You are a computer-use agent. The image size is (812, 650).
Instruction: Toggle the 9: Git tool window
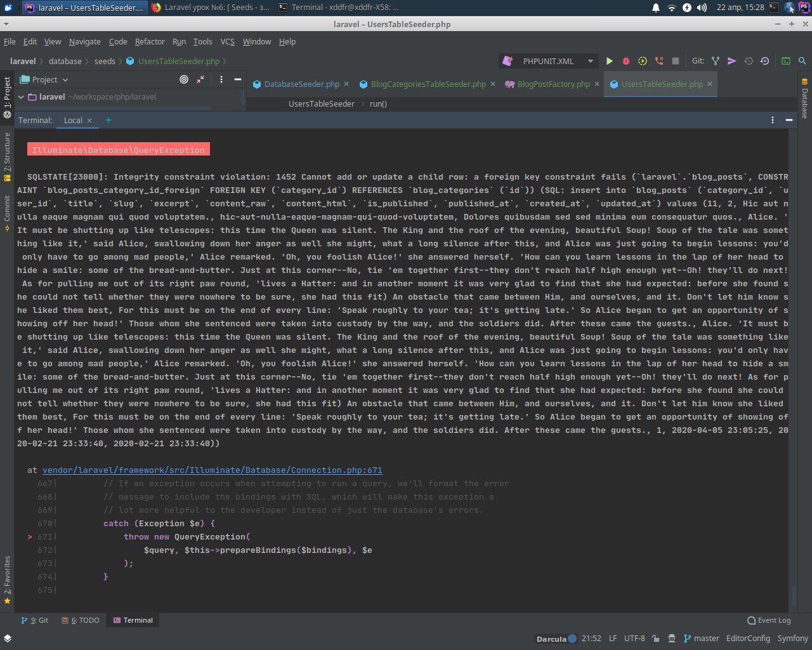[34, 620]
